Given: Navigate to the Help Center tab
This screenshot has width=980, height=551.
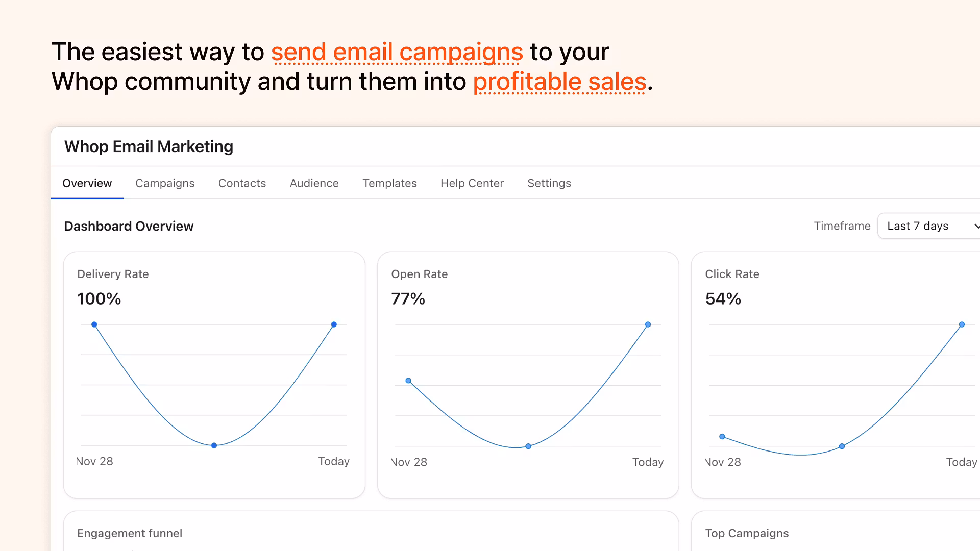Looking at the screenshot, I should (x=472, y=183).
